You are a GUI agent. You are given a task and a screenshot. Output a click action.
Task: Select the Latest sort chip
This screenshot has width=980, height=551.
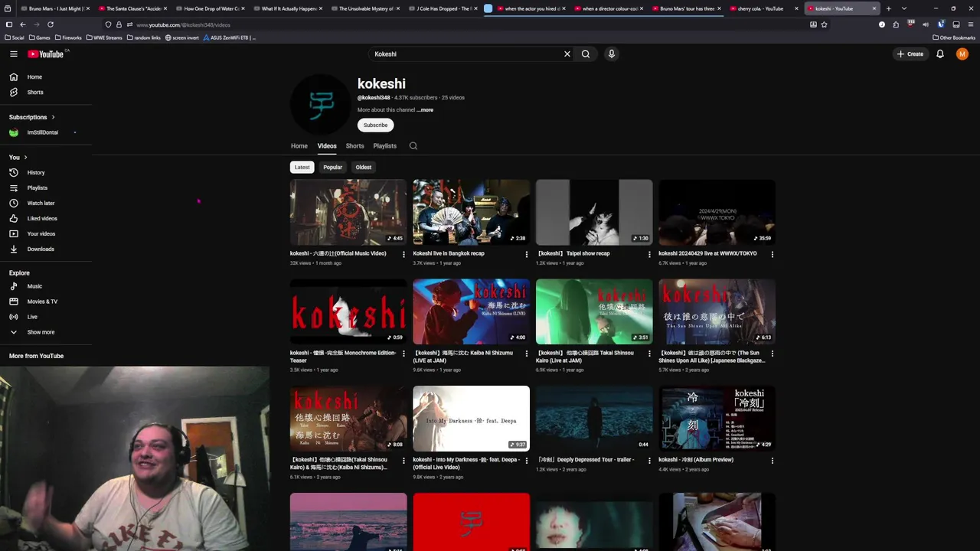click(x=302, y=167)
